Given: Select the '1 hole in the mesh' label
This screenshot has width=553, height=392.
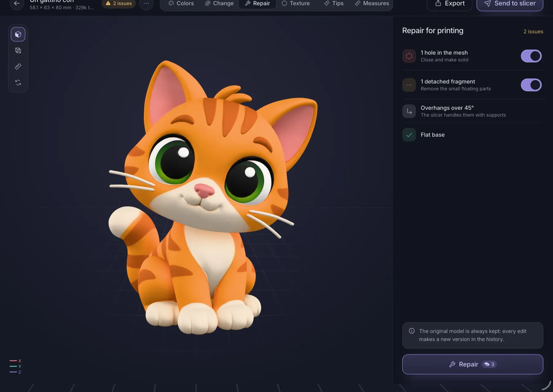Looking at the screenshot, I should (x=444, y=53).
